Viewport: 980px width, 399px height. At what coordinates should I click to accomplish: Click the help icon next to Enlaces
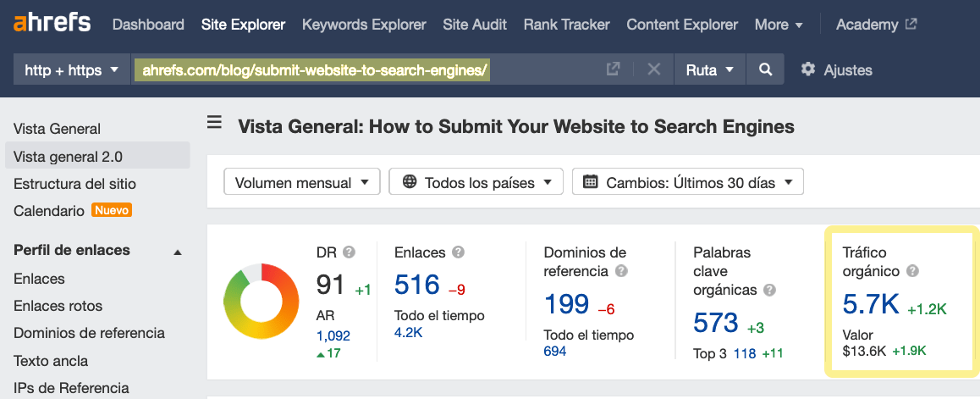point(459,252)
